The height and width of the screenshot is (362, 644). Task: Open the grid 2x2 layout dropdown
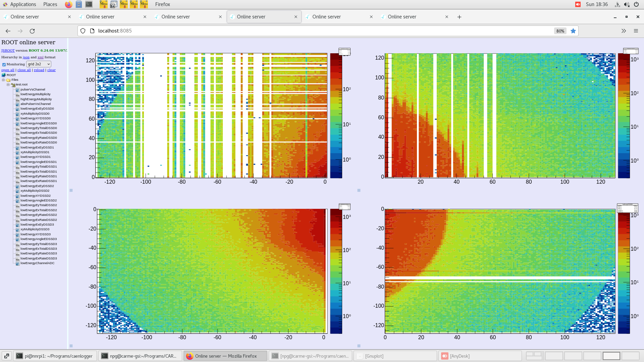[x=39, y=64]
